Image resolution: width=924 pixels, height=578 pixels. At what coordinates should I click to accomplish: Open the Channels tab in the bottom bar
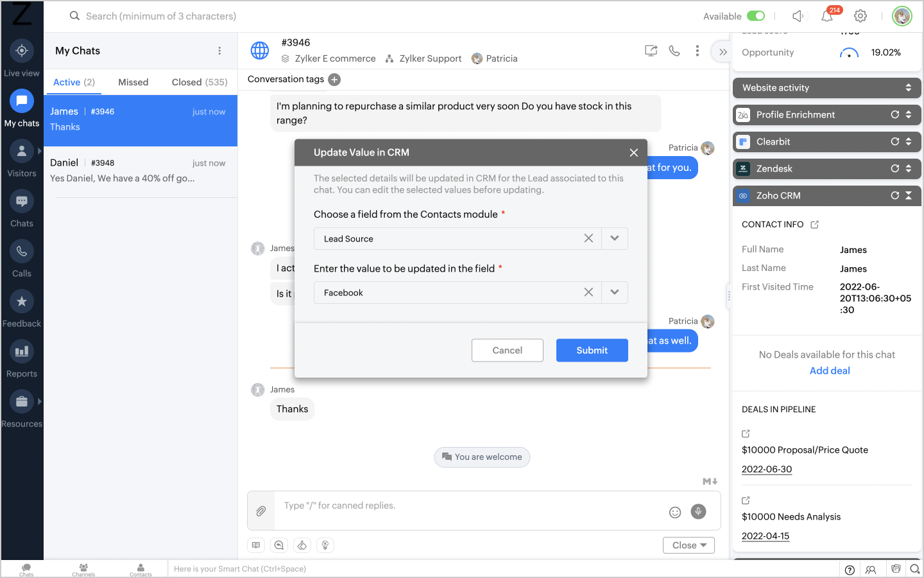point(83,570)
